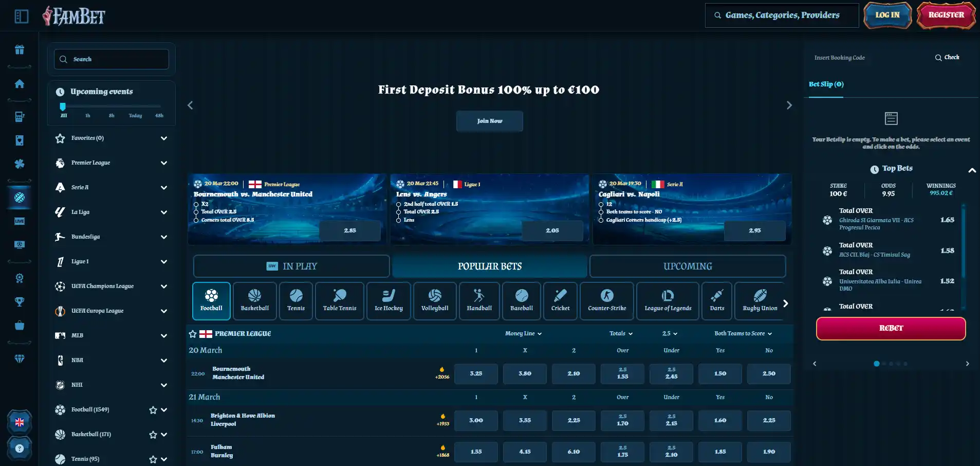
Task: Click the help question mark icon
Action: coord(20,449)
